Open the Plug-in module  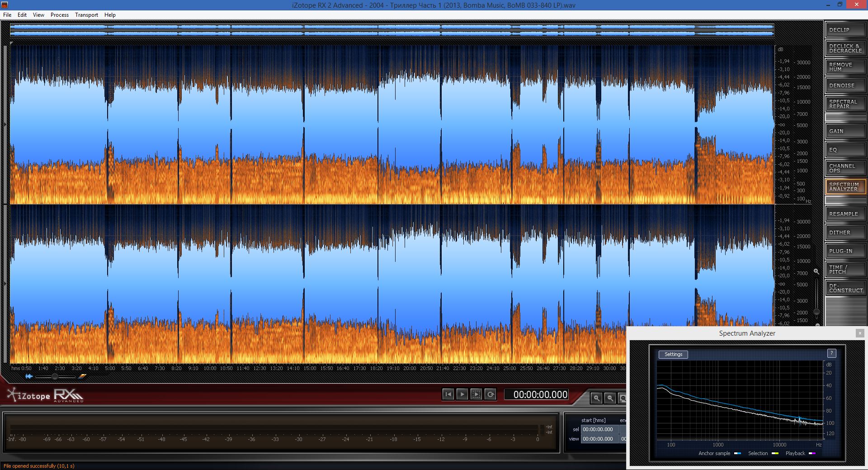(845, 251)
